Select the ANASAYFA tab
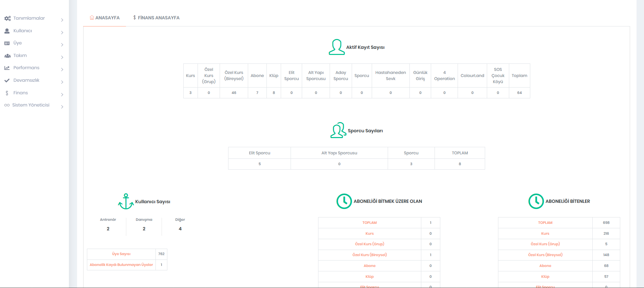Image resolution: width=644 pixels, height=288 pixels. coord(105,18)
